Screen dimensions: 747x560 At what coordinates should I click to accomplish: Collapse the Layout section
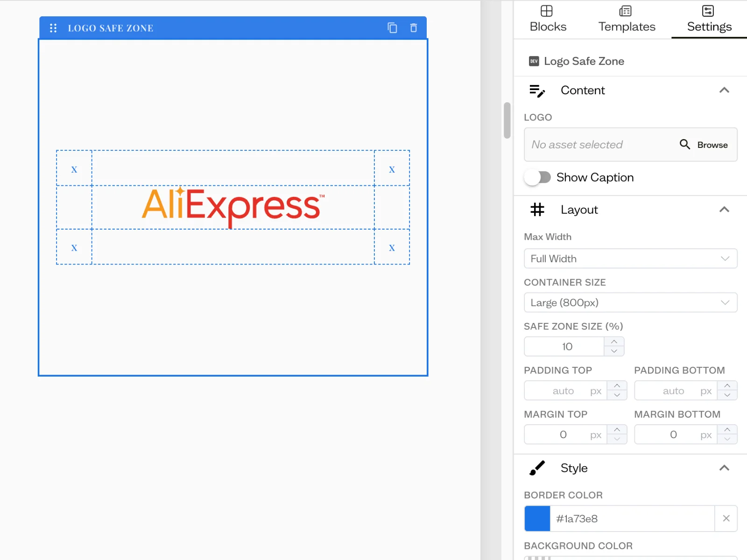pyautogui.click(x=724, y=210)
